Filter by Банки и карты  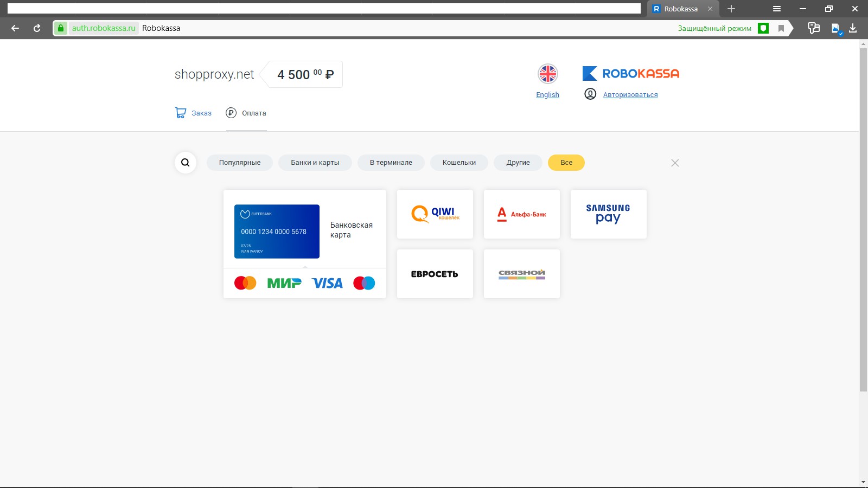(315, 163)
